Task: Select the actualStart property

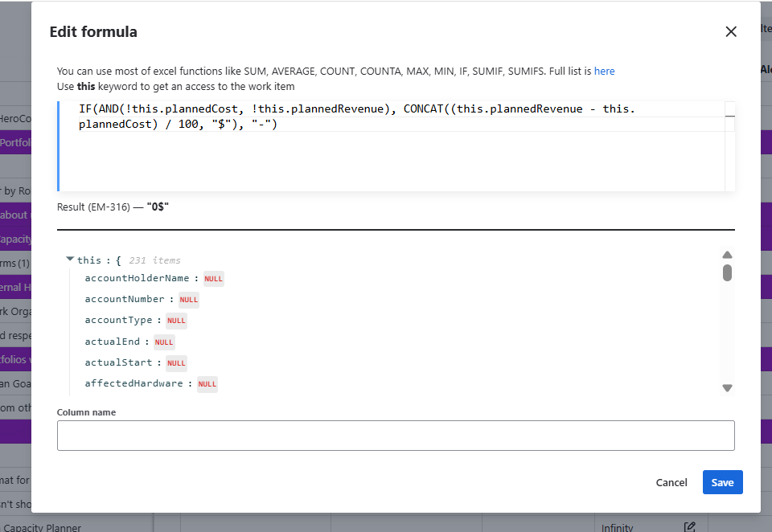Action: pos(118,362)
